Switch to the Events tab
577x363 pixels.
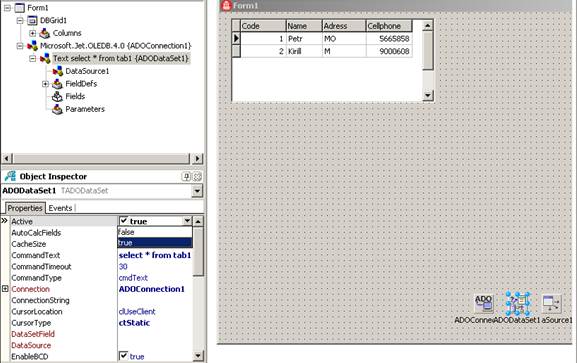[x=60, y=208]
